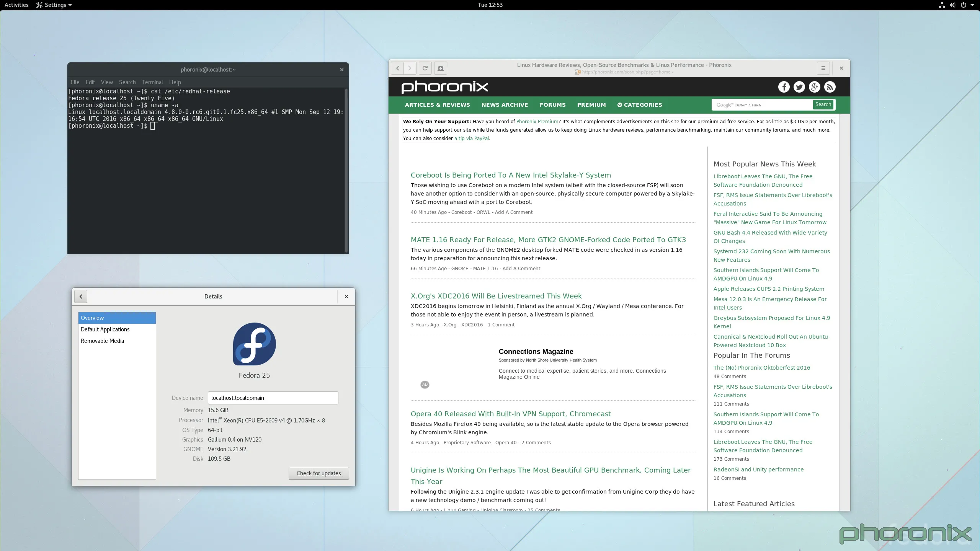Open the terminal Help menu
Screen dimensions: 980x551
point(175,82)
